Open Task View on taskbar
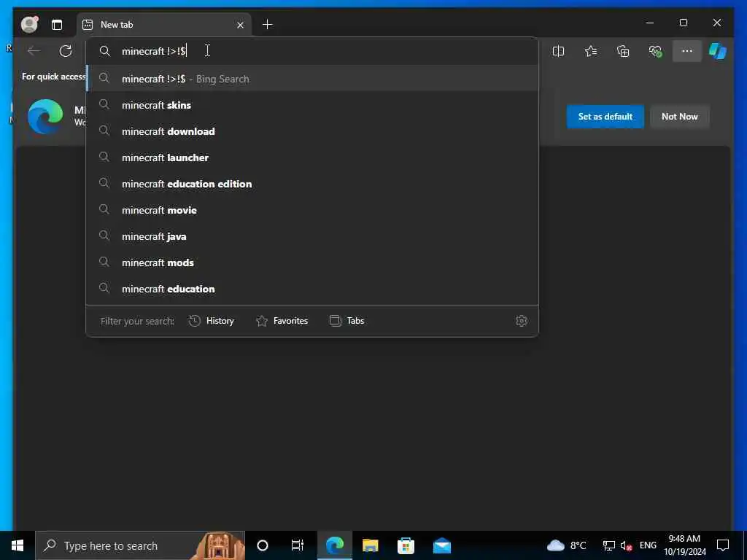This screenshot has width=747, height=560. pyautogui.click(x=298, y=545)
